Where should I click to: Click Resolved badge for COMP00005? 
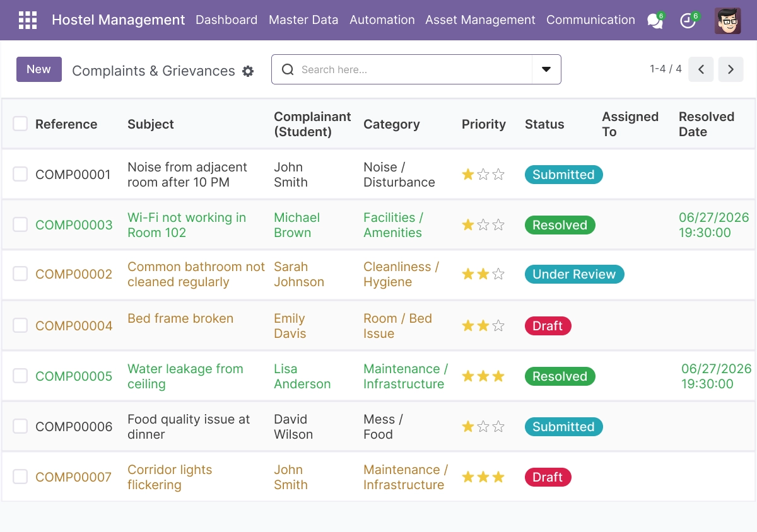[560, 376]
